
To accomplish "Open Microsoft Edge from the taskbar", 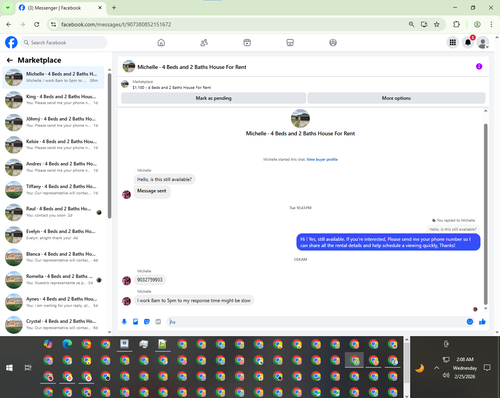I will click(x=67, y=344).
